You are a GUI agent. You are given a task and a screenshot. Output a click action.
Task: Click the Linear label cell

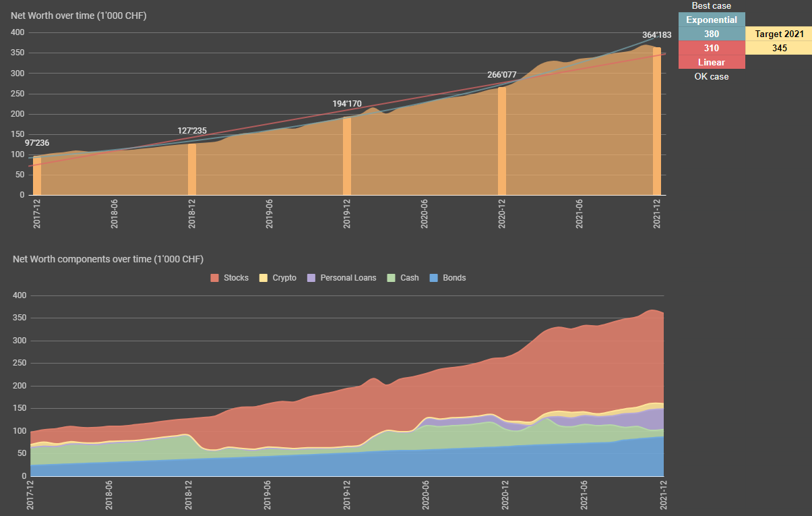(x=711, y=62)
